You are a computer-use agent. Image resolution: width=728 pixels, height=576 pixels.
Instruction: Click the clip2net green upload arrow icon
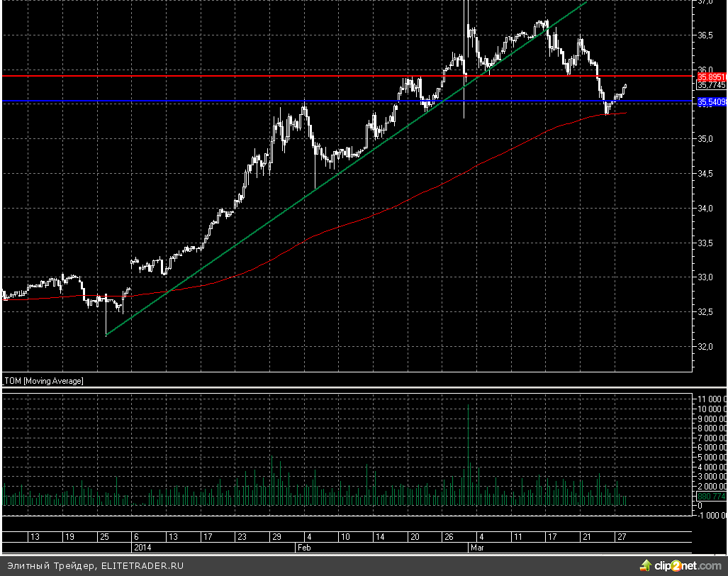pos(645,565)
